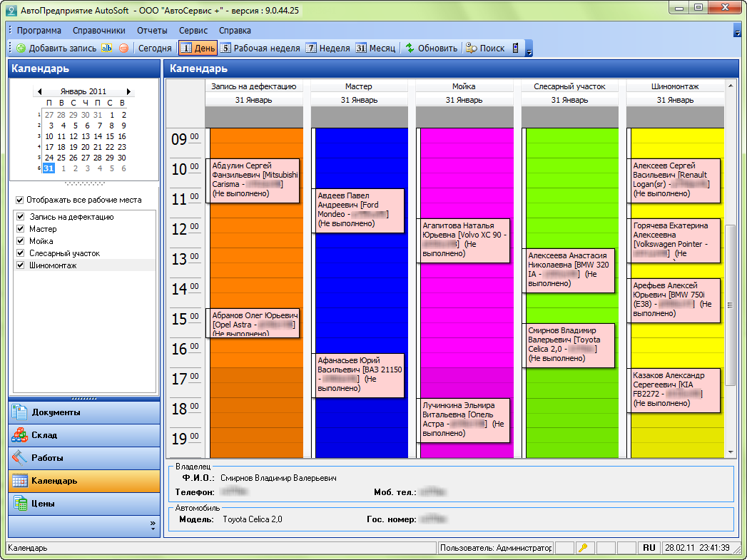Click the rename record 'ab' toolbar icon

tap(107, 49)
